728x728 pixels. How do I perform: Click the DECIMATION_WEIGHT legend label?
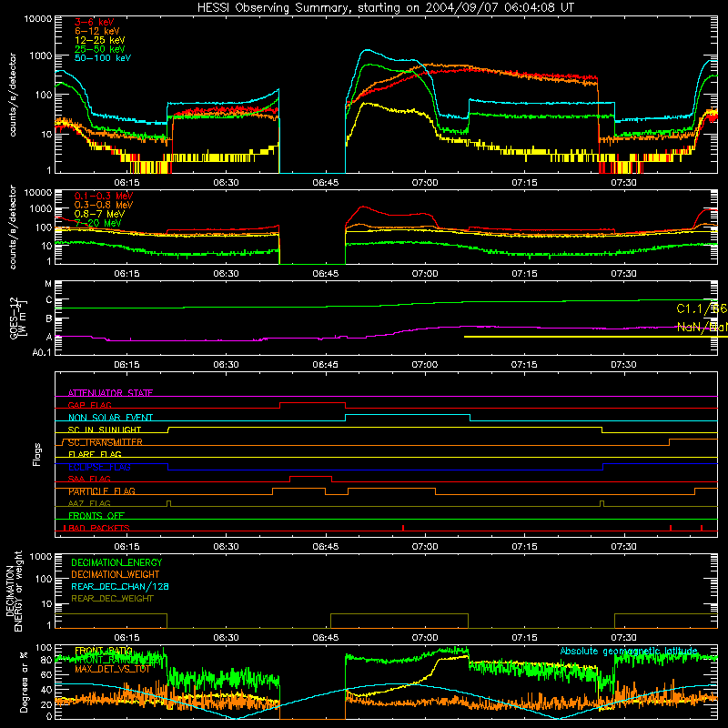116,574
